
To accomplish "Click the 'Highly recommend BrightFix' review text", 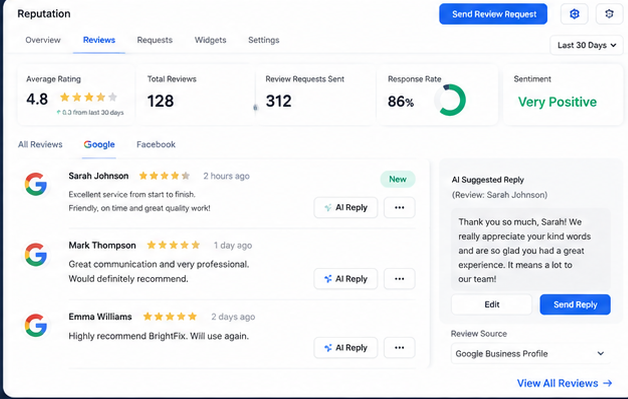I will pos(159,336).
